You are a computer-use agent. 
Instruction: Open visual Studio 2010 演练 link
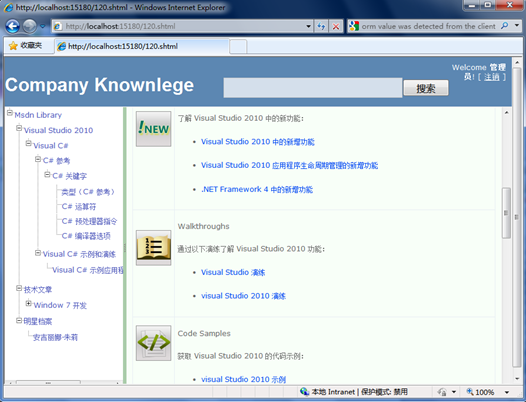[244, 296]
